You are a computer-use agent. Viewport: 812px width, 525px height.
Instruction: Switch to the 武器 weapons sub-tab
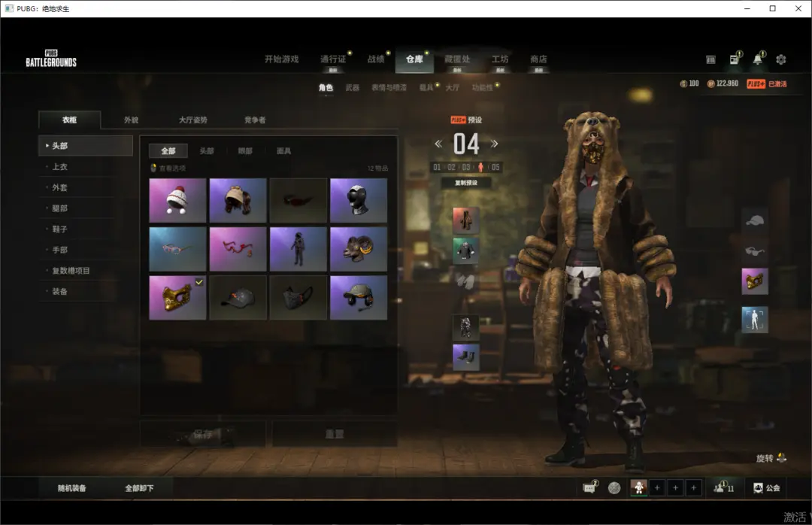point(353,87)
